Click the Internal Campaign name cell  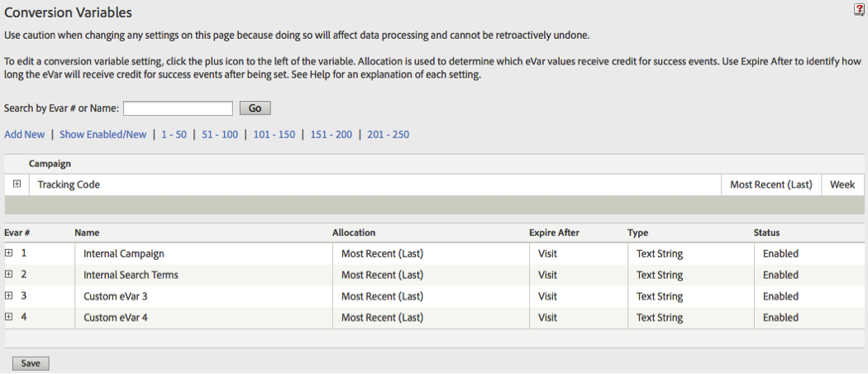(203, 254)
